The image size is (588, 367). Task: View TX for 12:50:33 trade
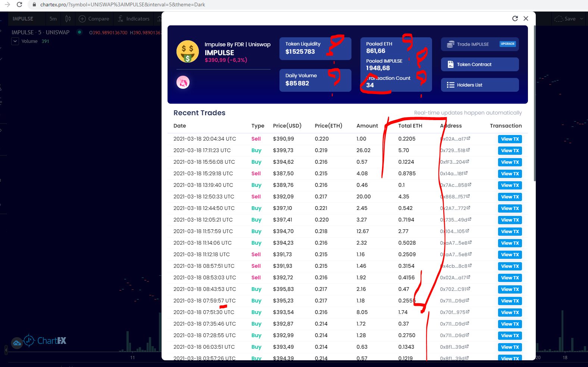510,197
